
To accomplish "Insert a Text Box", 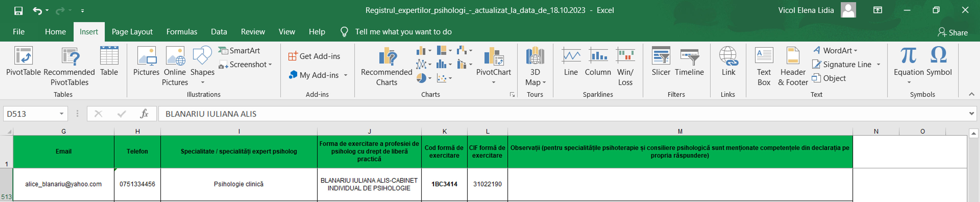I will point(764,66).
